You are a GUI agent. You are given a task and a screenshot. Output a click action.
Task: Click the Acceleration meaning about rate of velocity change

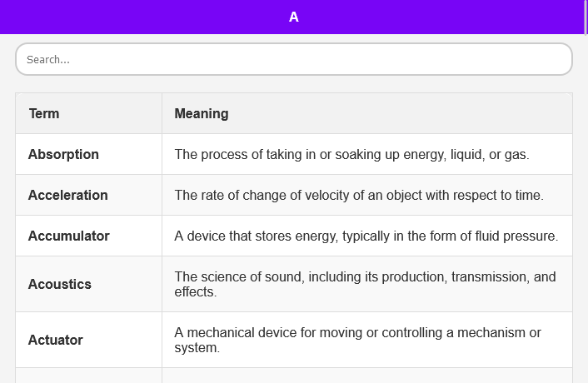point(359,196)
